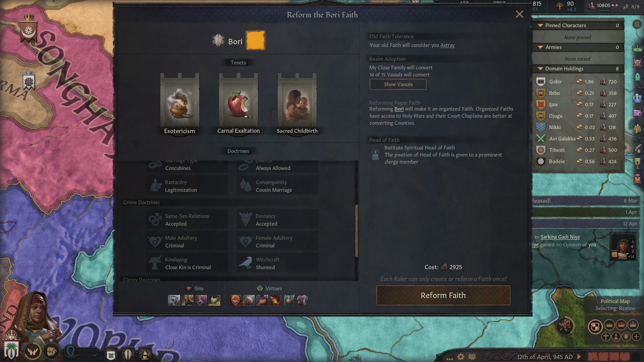Select the Carnal Exaltation tenet banner
The image size is (644, 362).
238,104
